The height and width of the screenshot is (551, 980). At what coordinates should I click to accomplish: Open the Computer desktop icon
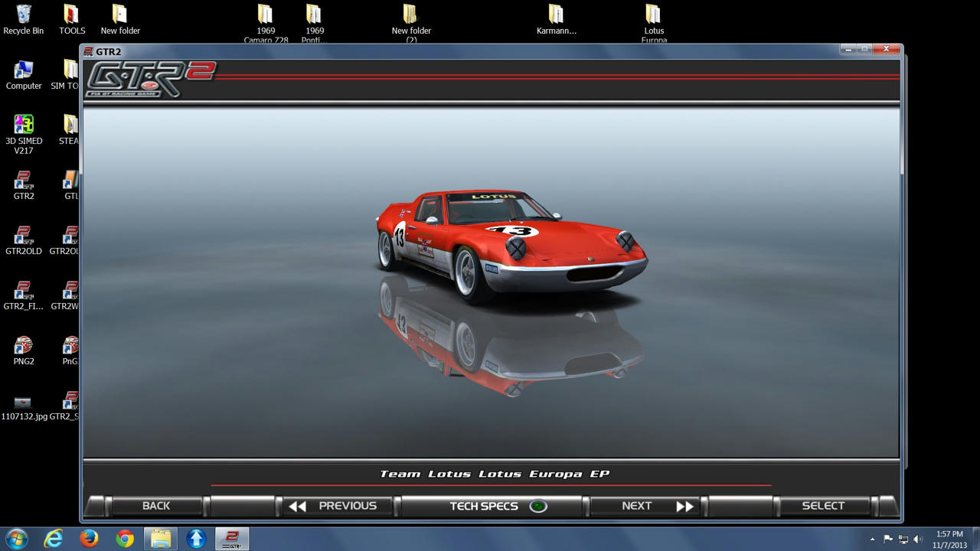pyautogui.click(x=24, y=75)
